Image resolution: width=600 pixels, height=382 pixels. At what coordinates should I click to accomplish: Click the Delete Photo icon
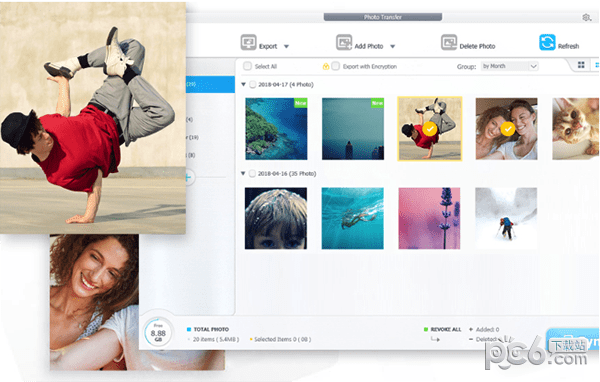pos(449,42)
